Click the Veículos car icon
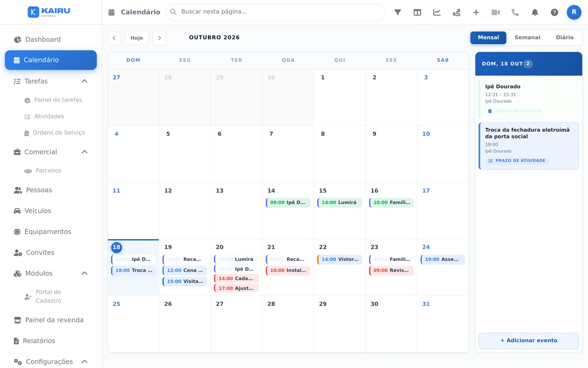 click(x=17, y=211)
